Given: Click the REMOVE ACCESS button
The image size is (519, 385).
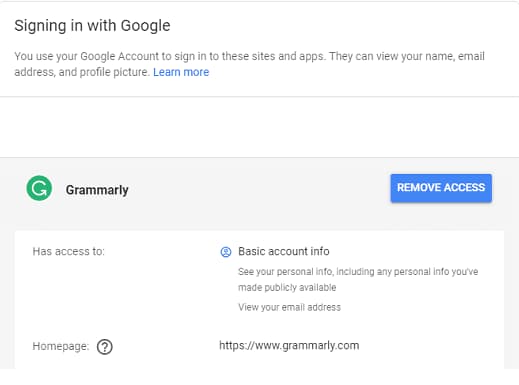Looking at the screenshot, I should click(x=441, y=188).
